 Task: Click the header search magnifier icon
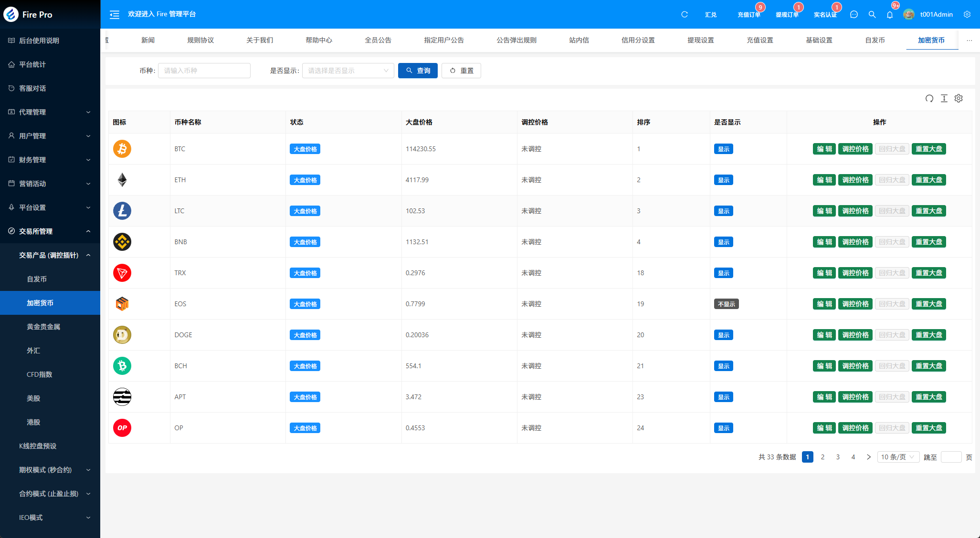[x=872, y=15]
